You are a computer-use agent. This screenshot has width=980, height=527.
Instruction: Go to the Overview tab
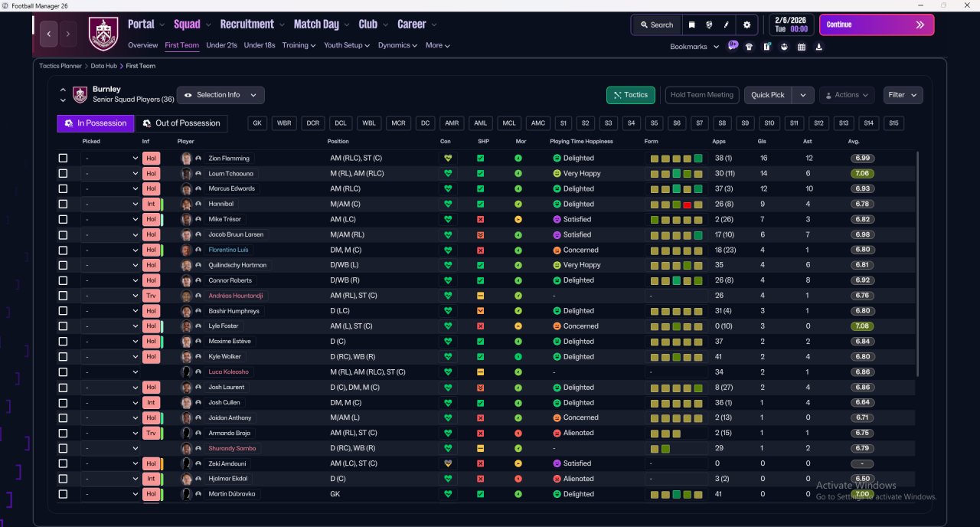(143, 45)
